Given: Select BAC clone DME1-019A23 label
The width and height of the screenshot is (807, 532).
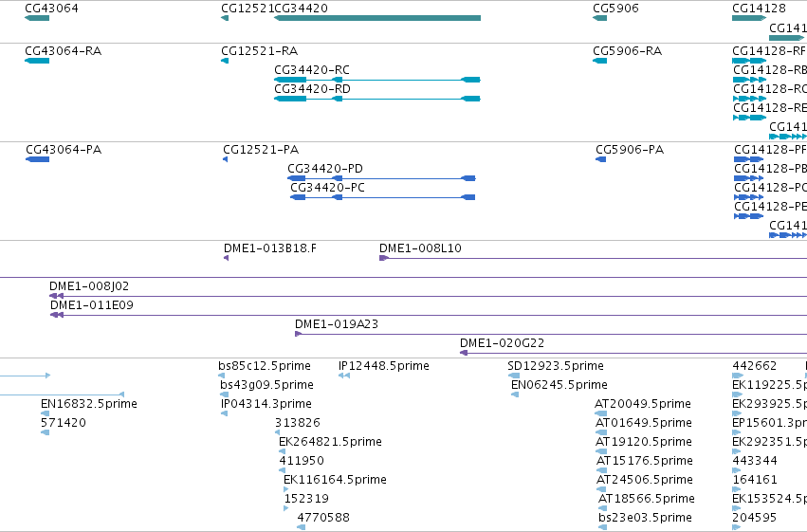Looking at the screenshot, I should [337, 324].
